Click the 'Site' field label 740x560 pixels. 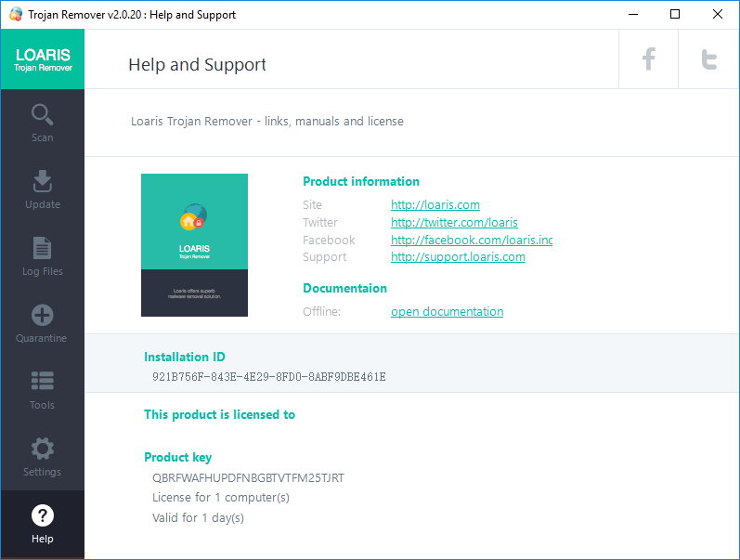[x=312, y=205]
